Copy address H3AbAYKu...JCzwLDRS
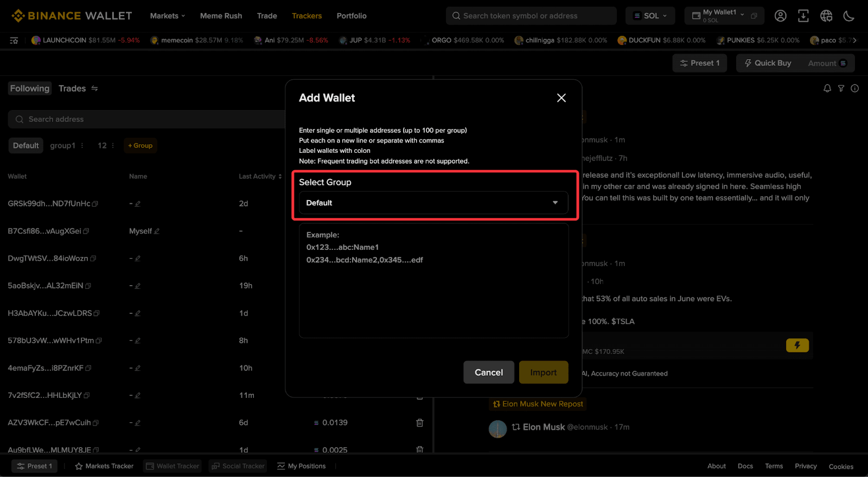This screenshot has width=868, height=477. (97, 313)
